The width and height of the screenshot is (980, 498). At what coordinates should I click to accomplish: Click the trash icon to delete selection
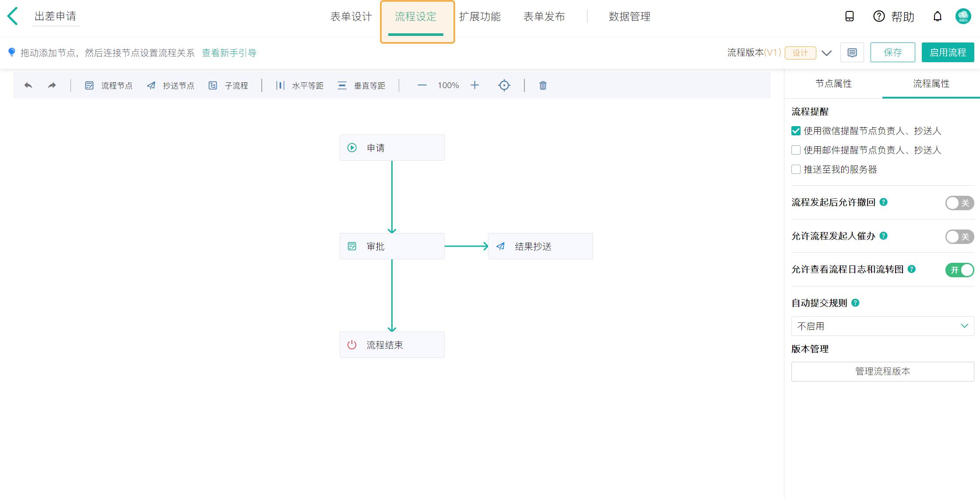[543, 85]
